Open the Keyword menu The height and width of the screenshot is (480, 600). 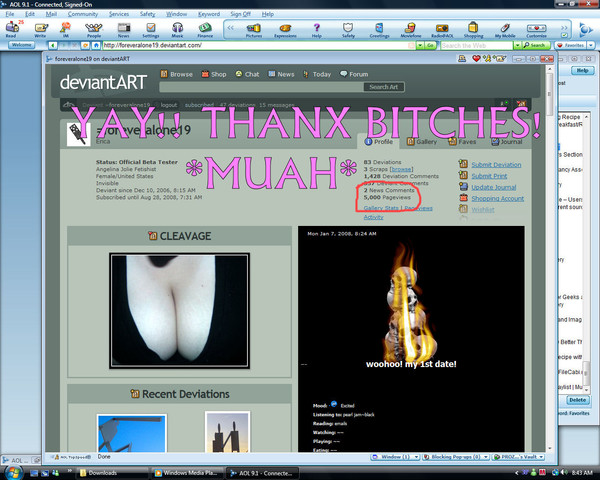[209, 14]
